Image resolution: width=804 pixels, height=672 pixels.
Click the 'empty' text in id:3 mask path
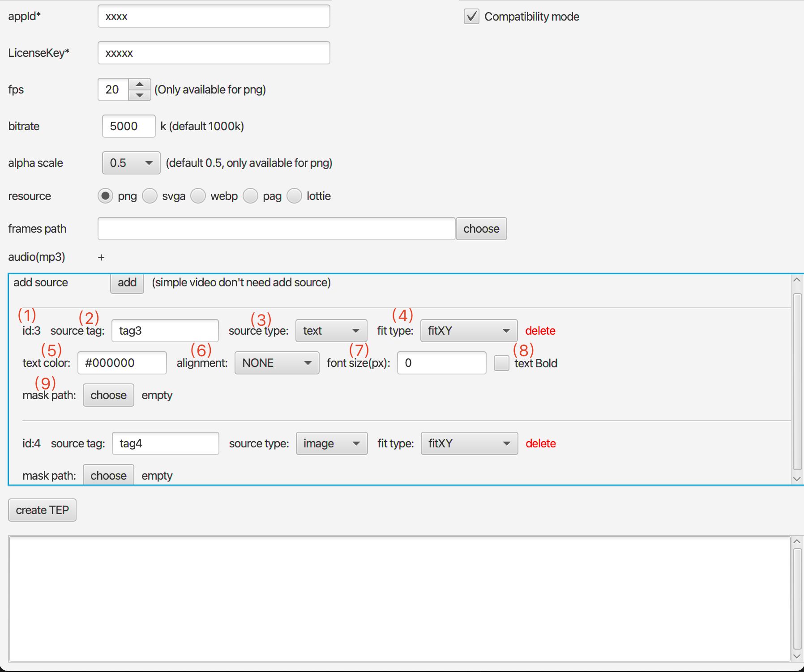point(157,395)
